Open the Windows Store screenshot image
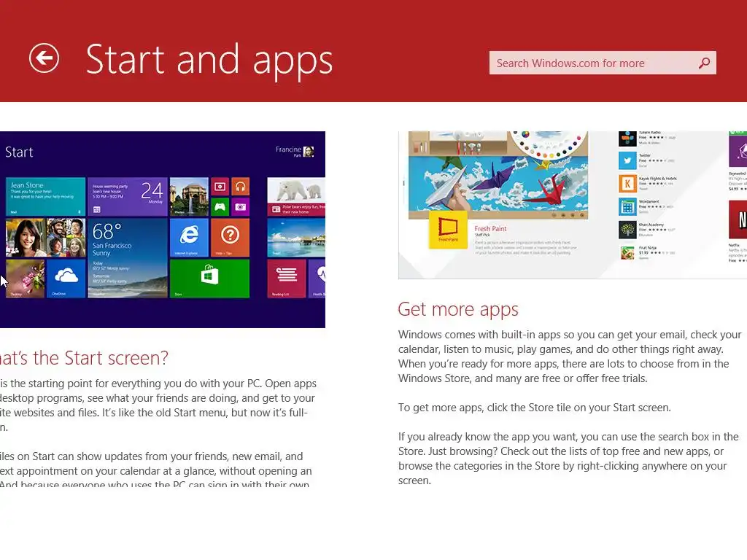 coord(573,205)
